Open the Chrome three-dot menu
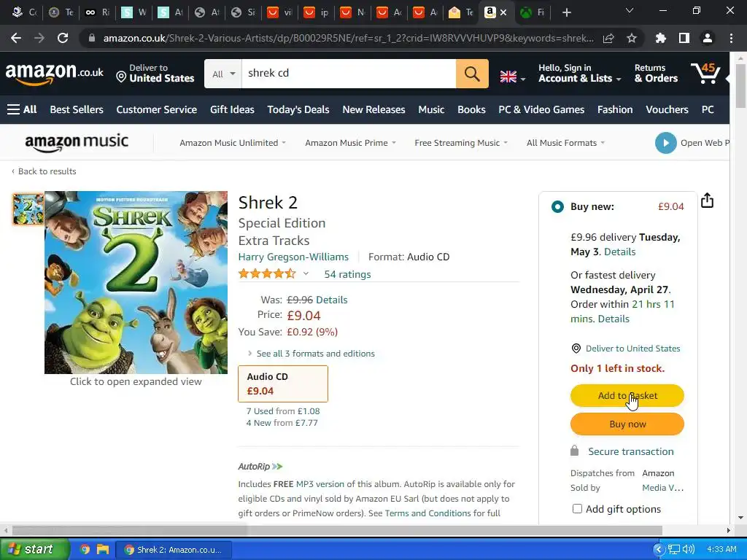The height and width of the screenshot is (560, 747). pyautogui.click(x=731, y=38)
